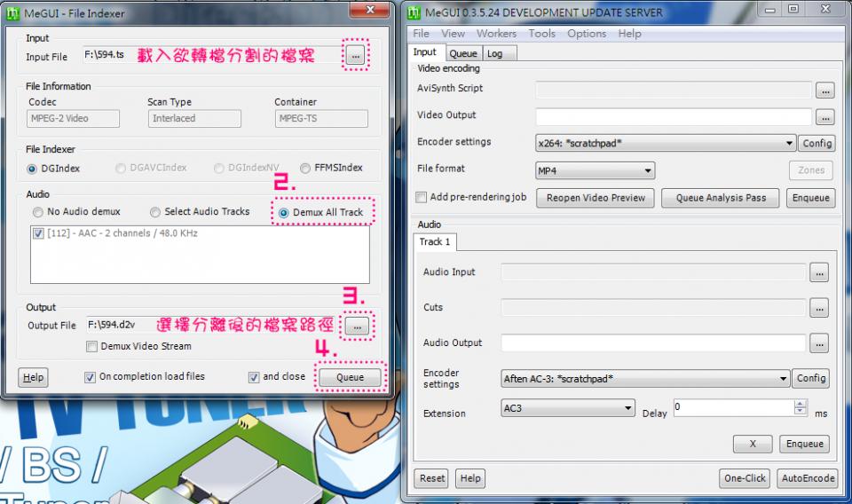Screen dimensions: 852x504
Task: Close the File Indexer window
Action: (370, 11)
